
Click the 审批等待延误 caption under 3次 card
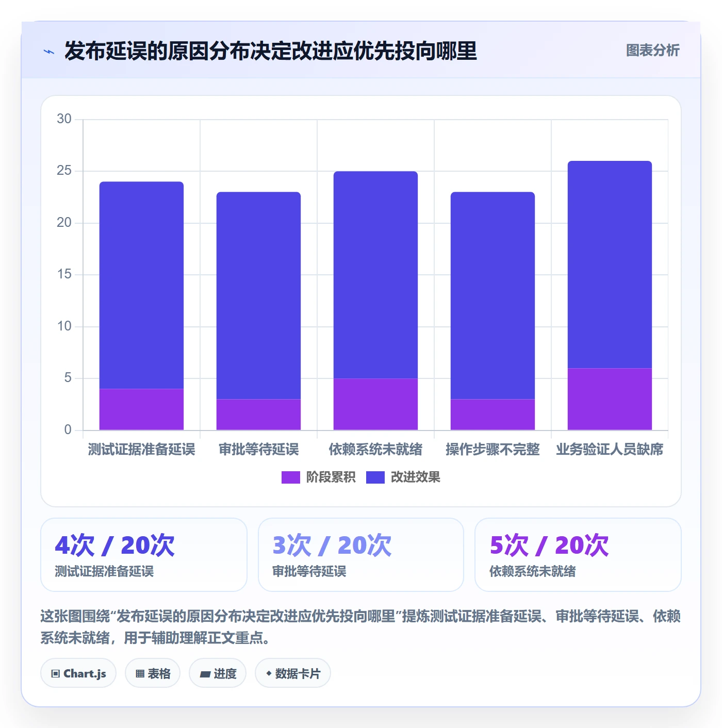point(309,571)
